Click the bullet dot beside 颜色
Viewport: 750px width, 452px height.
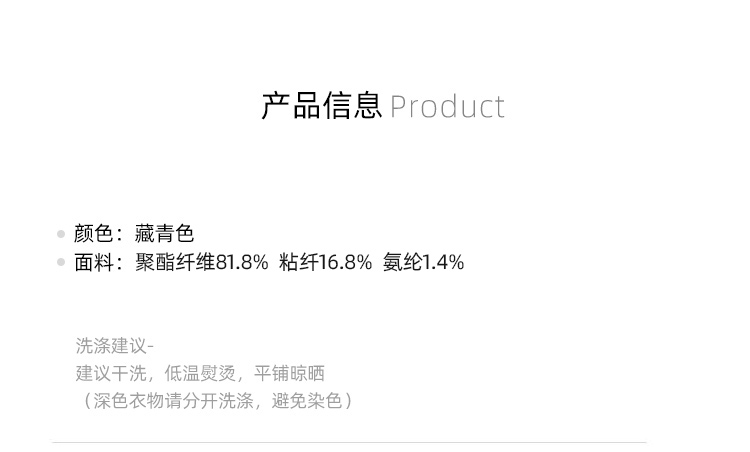pos(61,235)
